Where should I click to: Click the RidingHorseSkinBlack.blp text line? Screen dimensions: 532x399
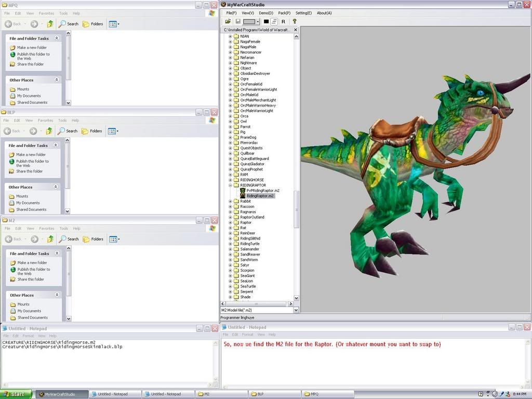(62, 347)
